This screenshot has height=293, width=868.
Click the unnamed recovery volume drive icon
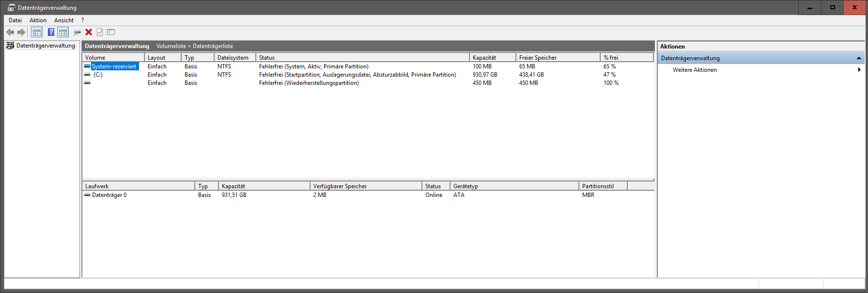(x=87, y=83)
